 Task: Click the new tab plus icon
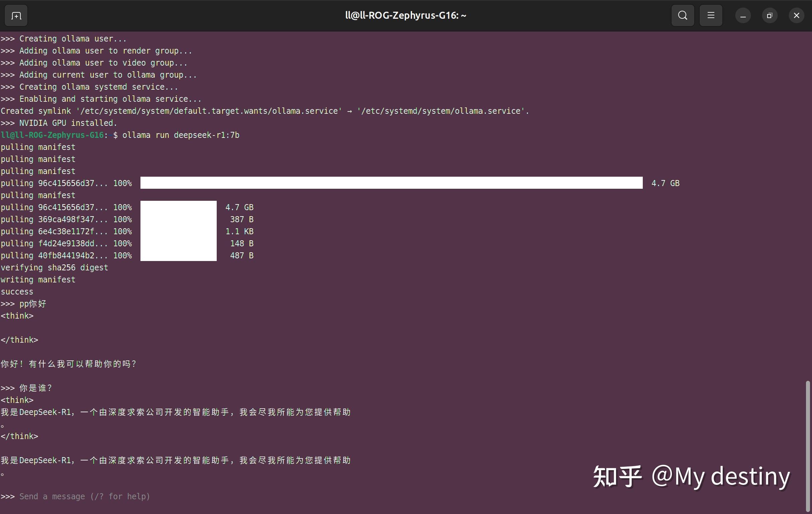[x=15, y=15]
